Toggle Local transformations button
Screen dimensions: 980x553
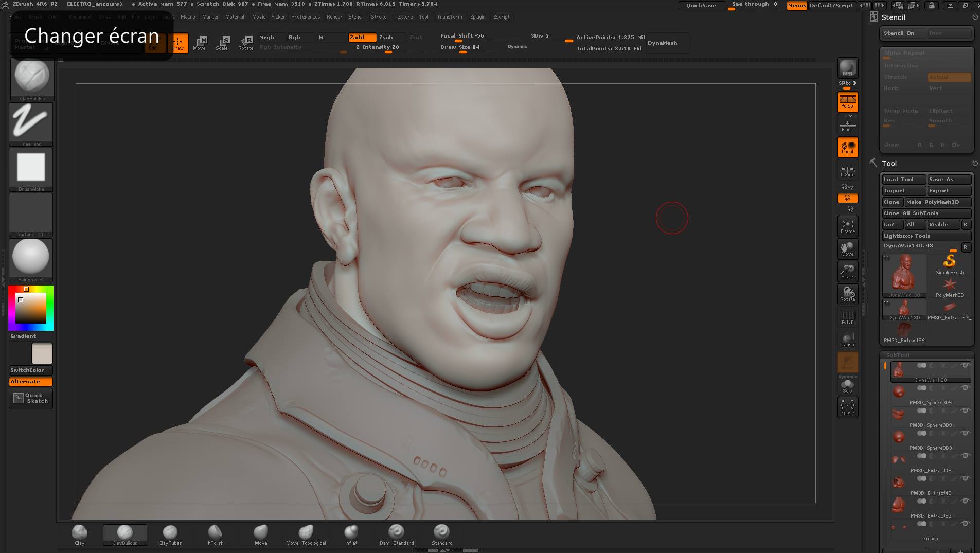point(847,148)
